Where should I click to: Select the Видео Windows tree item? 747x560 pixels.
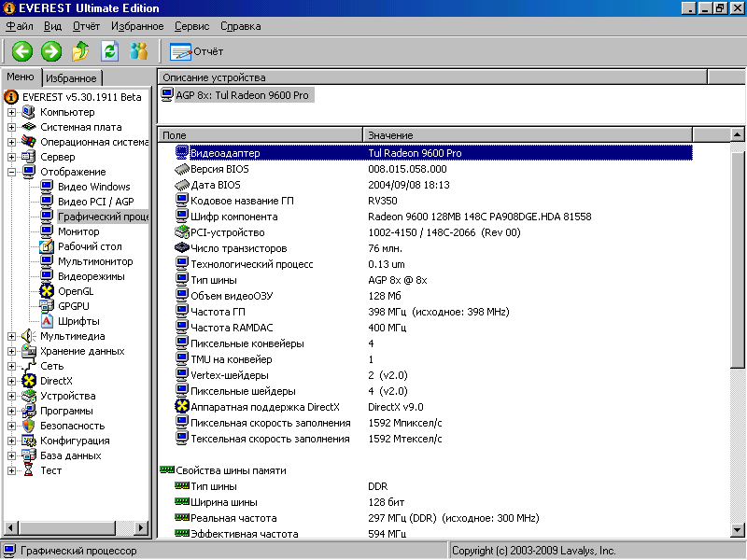(93, 187)
